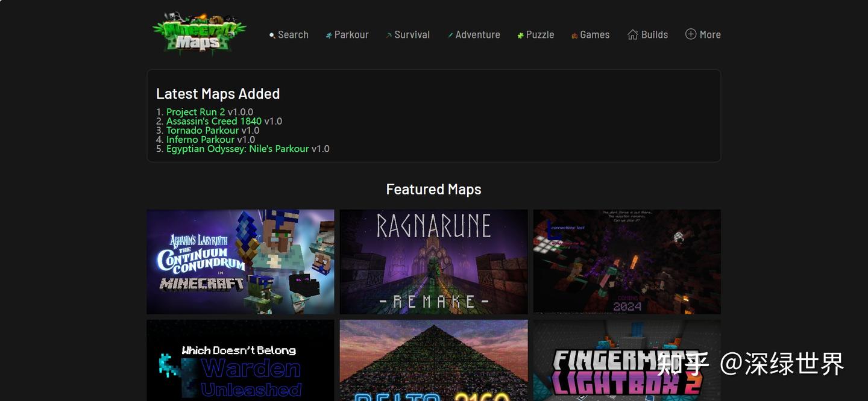The height and width of the screenshot is (401, 868).
Task: Open the pyramid featured map thumbnail
Action: 433,360
